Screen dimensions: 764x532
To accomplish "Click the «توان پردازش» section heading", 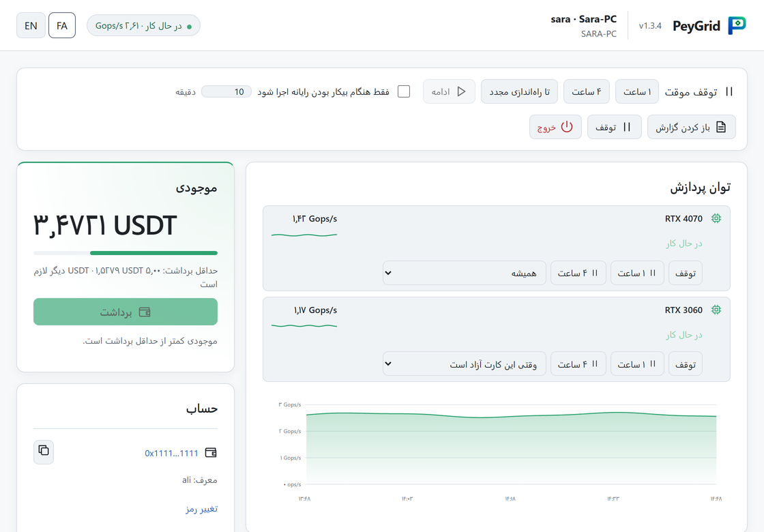I will coord(700,188).
